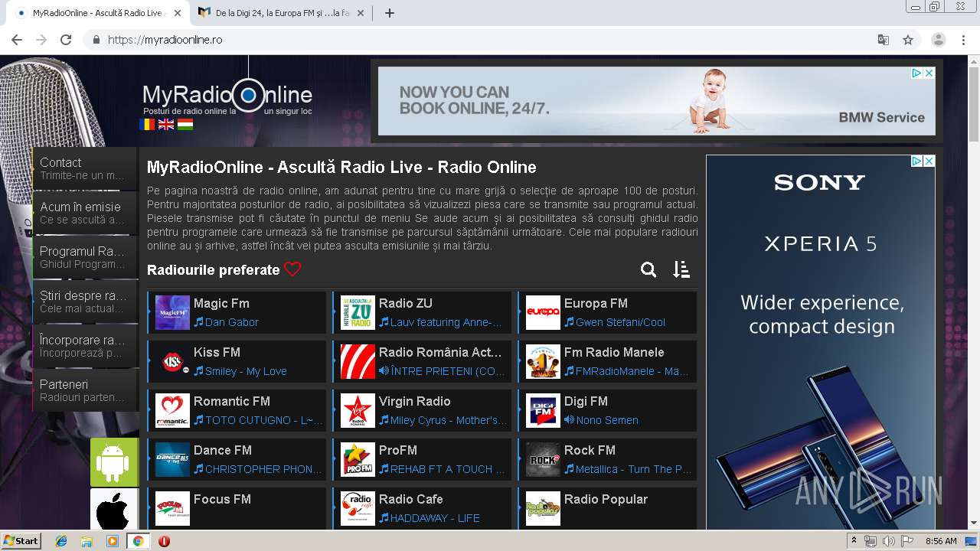The width and height of the screenshot is (980, 551).
Task: Click the Virgin Radio star logo
Action: tap(358, 411)
